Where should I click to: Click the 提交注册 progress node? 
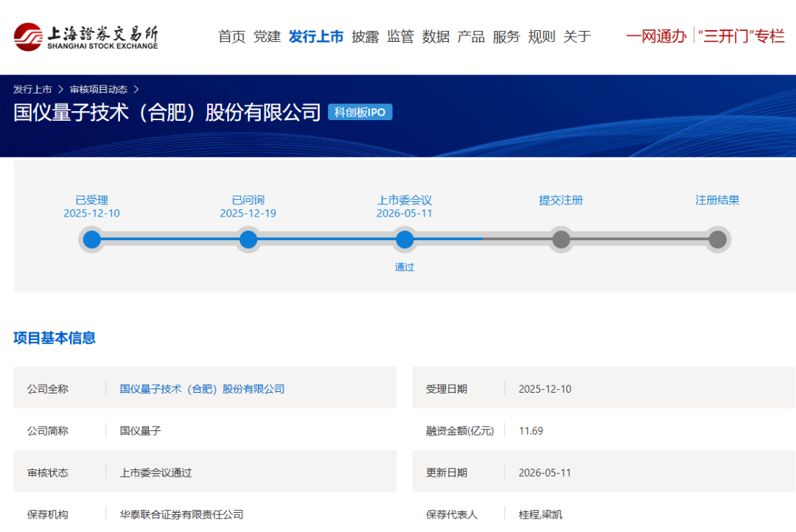coord(561,239)
